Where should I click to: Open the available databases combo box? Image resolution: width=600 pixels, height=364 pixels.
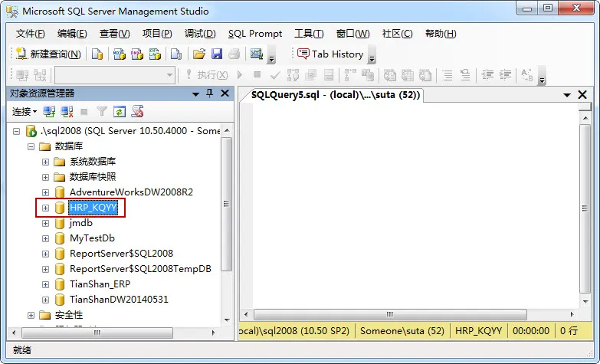click(115, 75)
